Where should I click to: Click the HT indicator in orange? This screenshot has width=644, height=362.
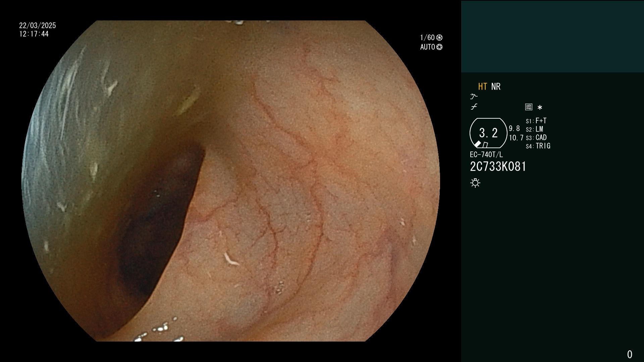[x=482, y=86]
